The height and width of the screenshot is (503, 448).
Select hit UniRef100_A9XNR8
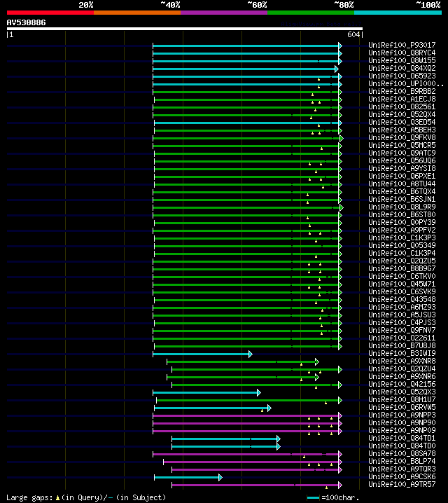pyautogui.click(x=402, y=361)
